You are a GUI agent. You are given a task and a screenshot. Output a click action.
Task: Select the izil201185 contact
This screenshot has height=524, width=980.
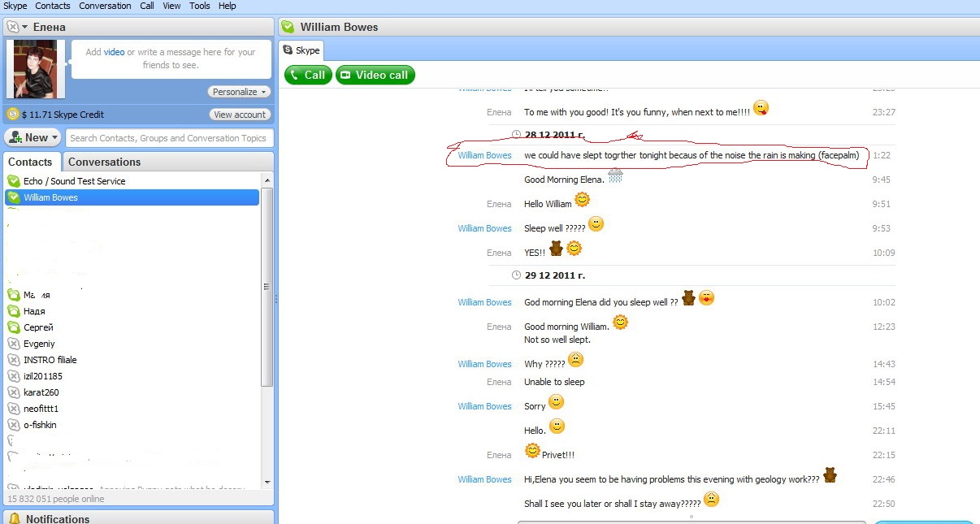coord(132,376)
